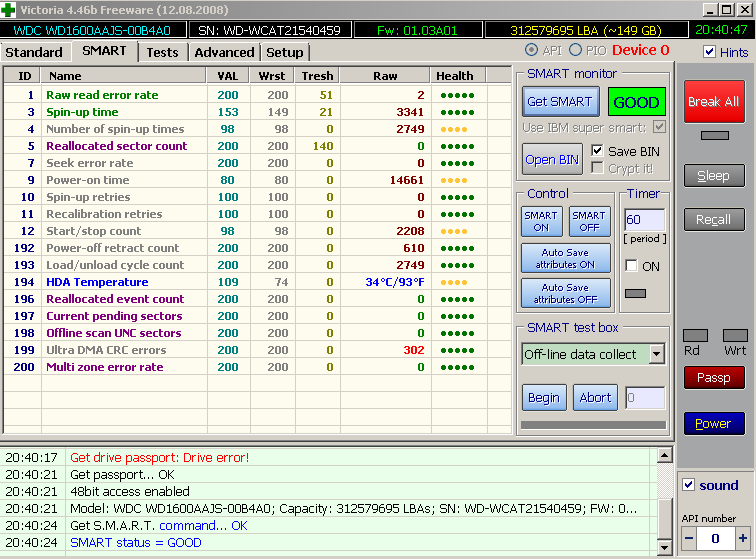This screenshot has height=559, width=756.
Task: Click the API number value field
Action: (x=716, y=538)
